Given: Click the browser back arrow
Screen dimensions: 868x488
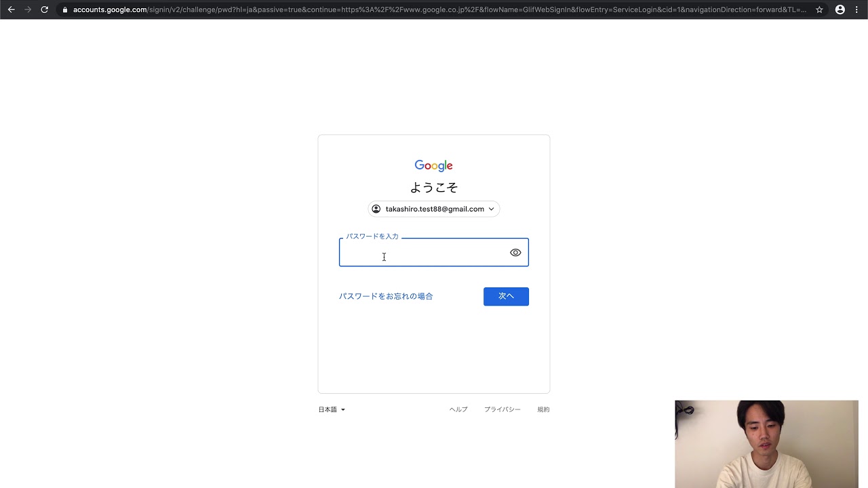Looking at the screenshot, I should (x=11, y=9).
